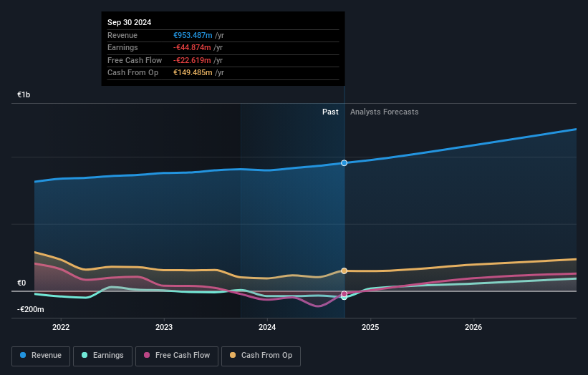The height and width of the screenshot is (375, 588).
Task: Select the 2023 x-axis label
Action: [164, 327]
